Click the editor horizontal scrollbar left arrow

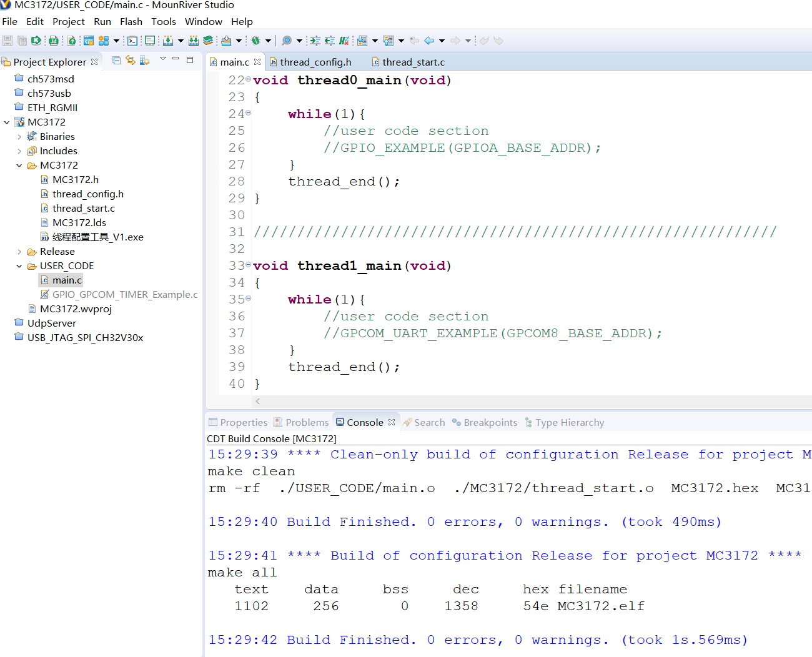pos(257,401)
